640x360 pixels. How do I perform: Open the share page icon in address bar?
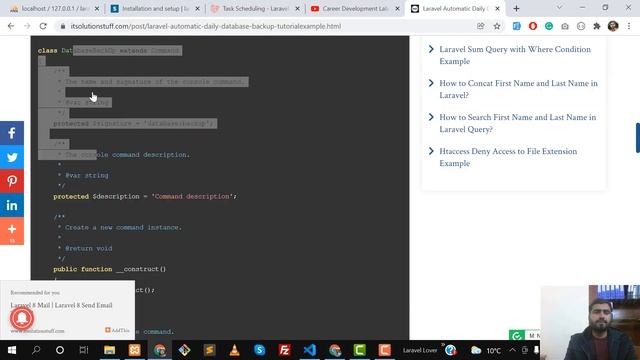480,26
